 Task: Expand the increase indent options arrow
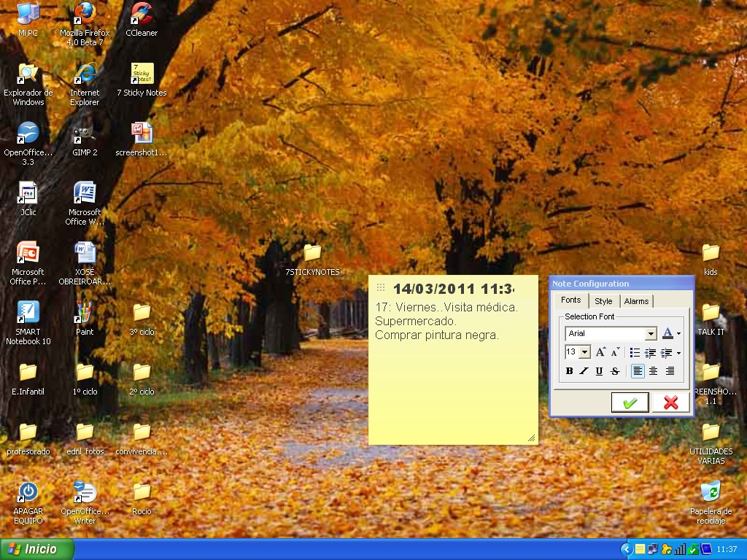678,353
